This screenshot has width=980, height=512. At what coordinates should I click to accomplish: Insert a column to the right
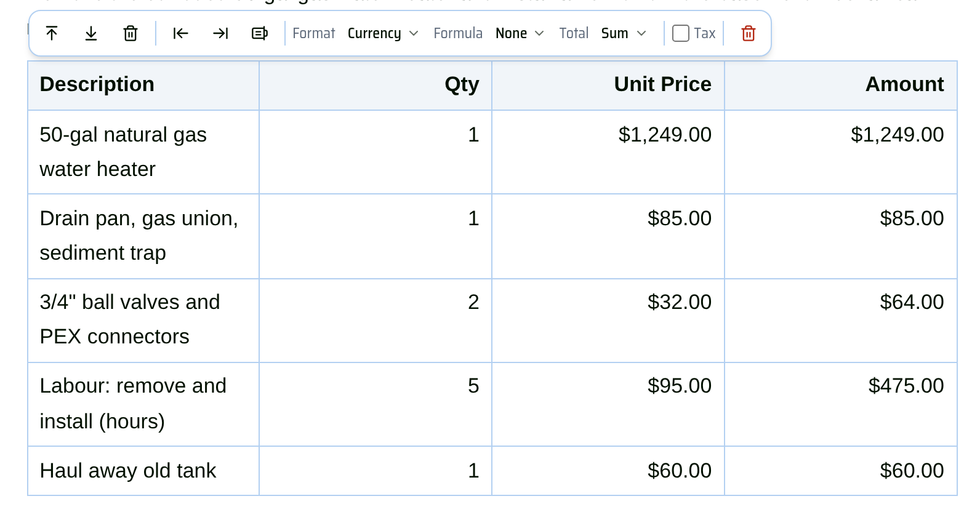[x=220, y=33]
